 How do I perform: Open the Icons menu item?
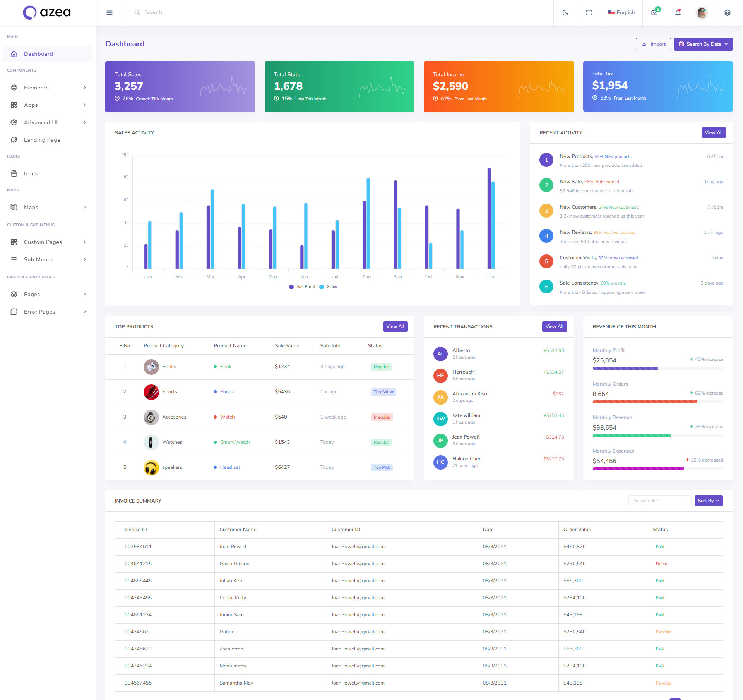[31, 173]
